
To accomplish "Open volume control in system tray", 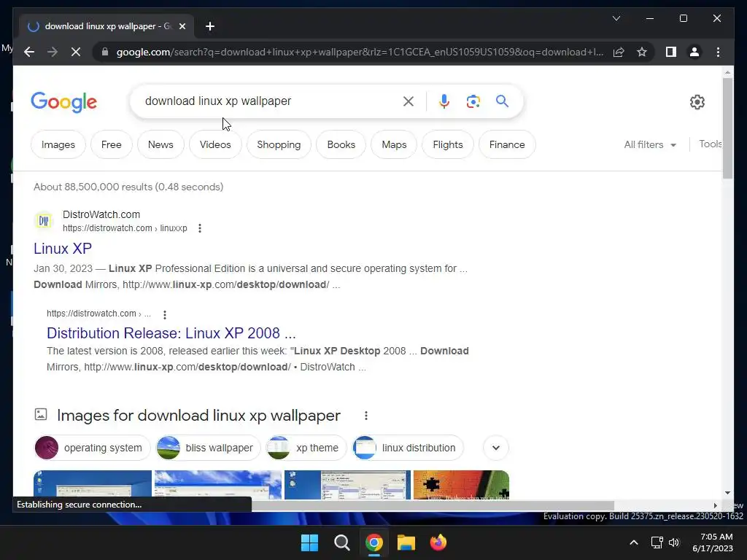I will point(674,542).
